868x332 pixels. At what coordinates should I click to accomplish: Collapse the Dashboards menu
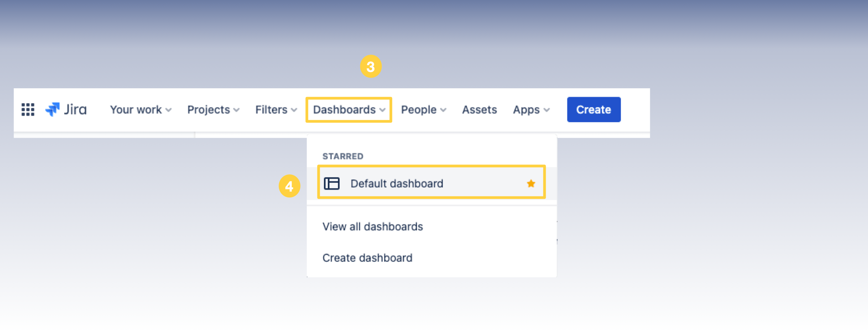coord(348,109)
